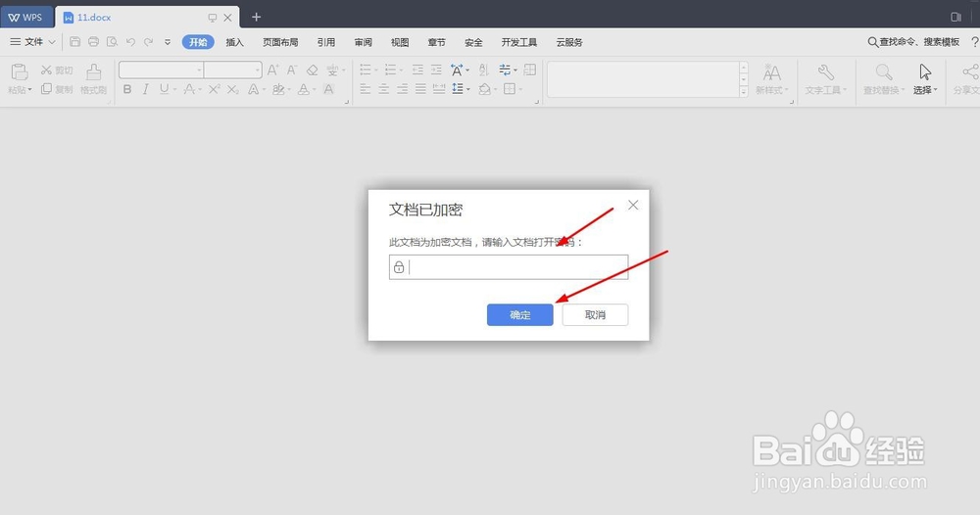Switch to the 插入 tab
Viewport: 980px width, 515px height.
point(234,42)
